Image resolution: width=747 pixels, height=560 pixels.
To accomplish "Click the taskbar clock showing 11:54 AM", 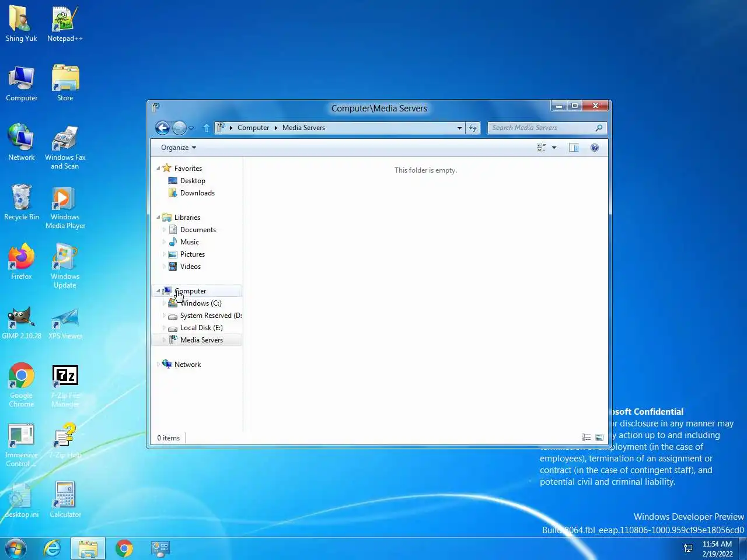I will 717,548.
